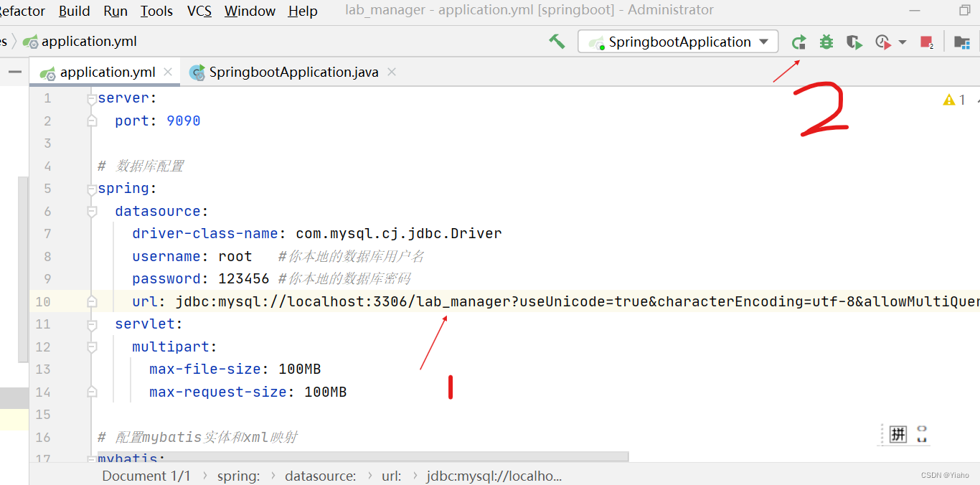Click the datasource breadcrumb at the bottom

pyautogui.click(x=321, y=475)
